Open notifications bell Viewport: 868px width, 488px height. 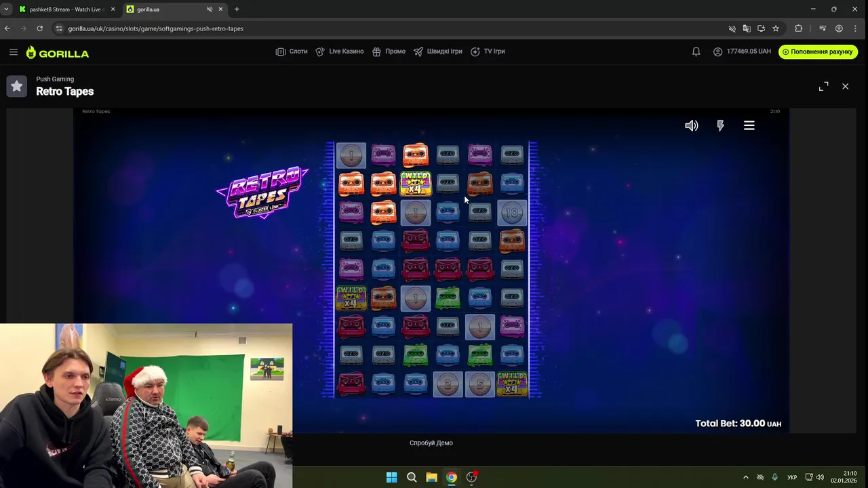[x=696, y=52]
